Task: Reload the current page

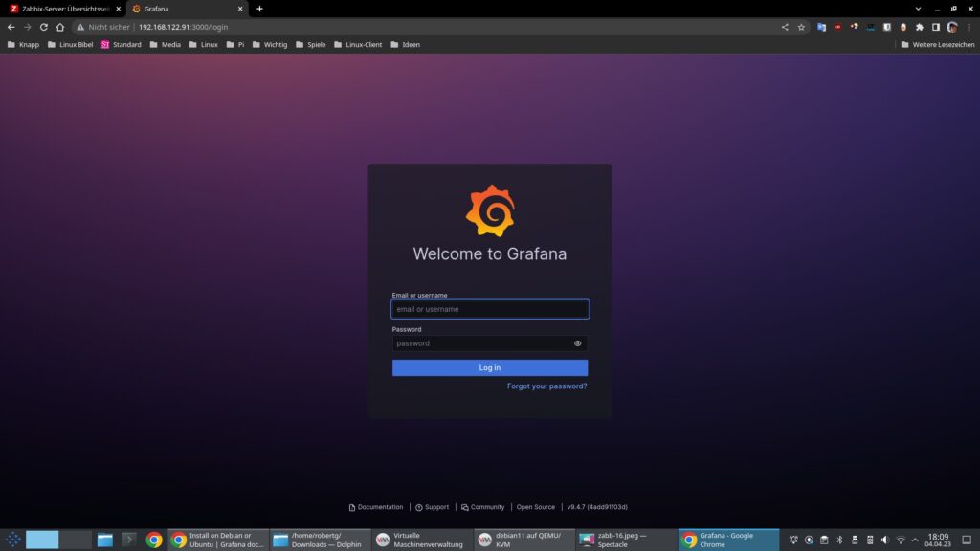Action: pos(44,27)
